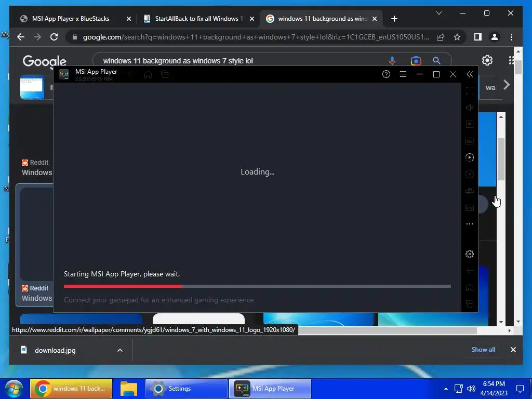Viewport: 532px width, 399px height.
Task: Select MSI App Player taskbar button
Action: (x=270, y=389)
